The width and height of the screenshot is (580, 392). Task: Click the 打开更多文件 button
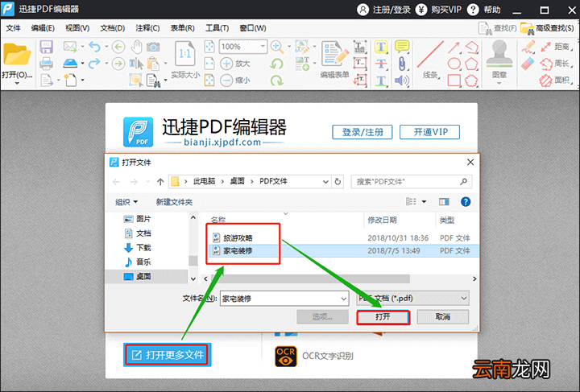[168, 355]
